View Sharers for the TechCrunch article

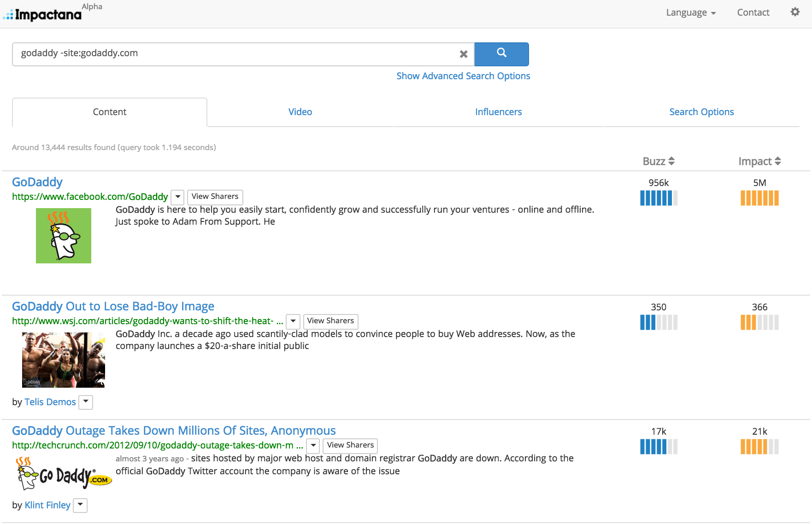pyautogui.click(x=350, y=445)
